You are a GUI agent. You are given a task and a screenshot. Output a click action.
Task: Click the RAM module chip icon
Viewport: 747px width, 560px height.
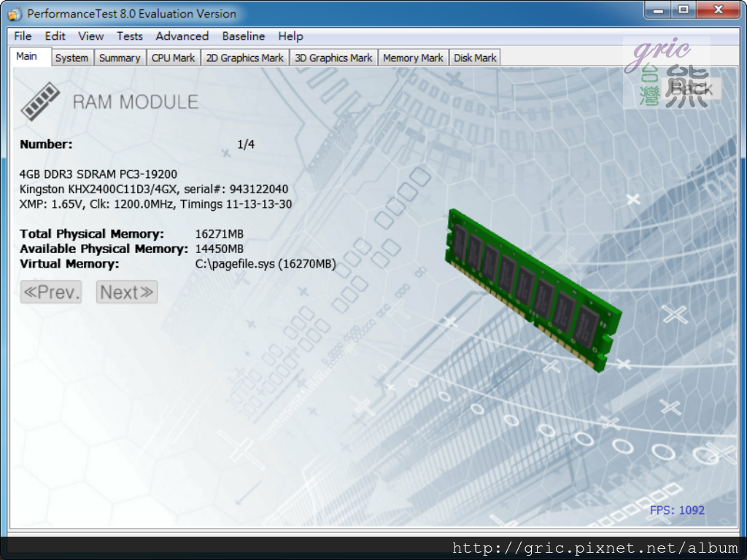40,101
